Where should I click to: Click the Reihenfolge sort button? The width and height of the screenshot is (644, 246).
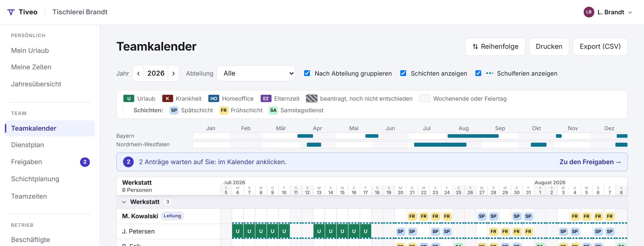tap(495, 47)
